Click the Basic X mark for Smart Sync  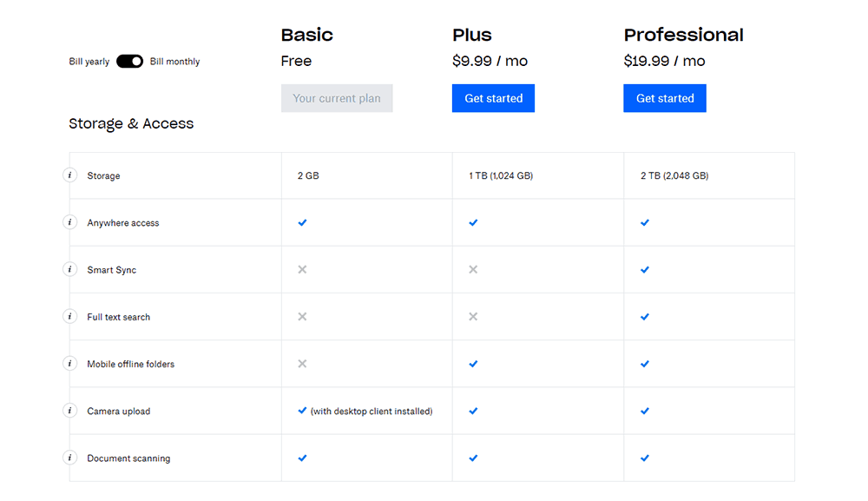click(x=302, y=269)
